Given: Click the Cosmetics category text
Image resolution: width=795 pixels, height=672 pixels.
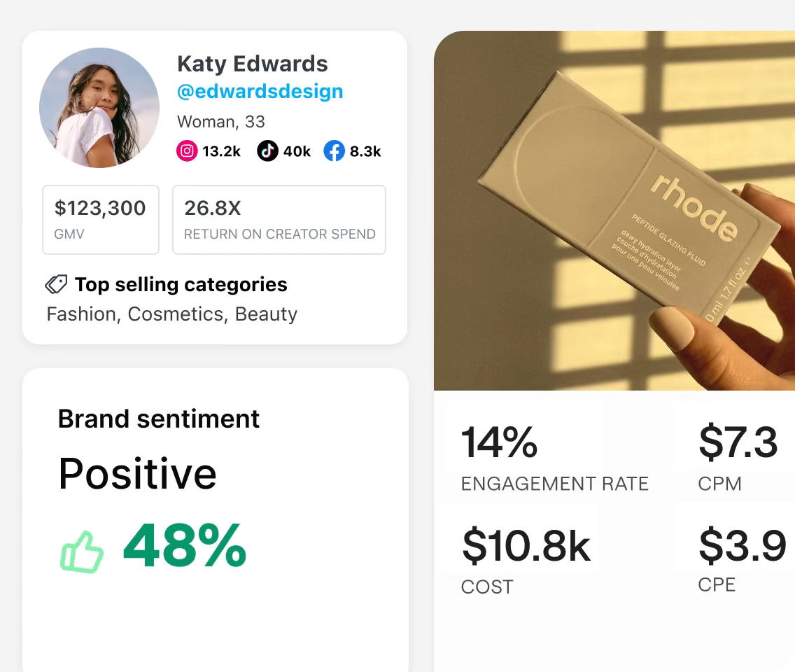Looking at the screenshot, I should 174,314.
